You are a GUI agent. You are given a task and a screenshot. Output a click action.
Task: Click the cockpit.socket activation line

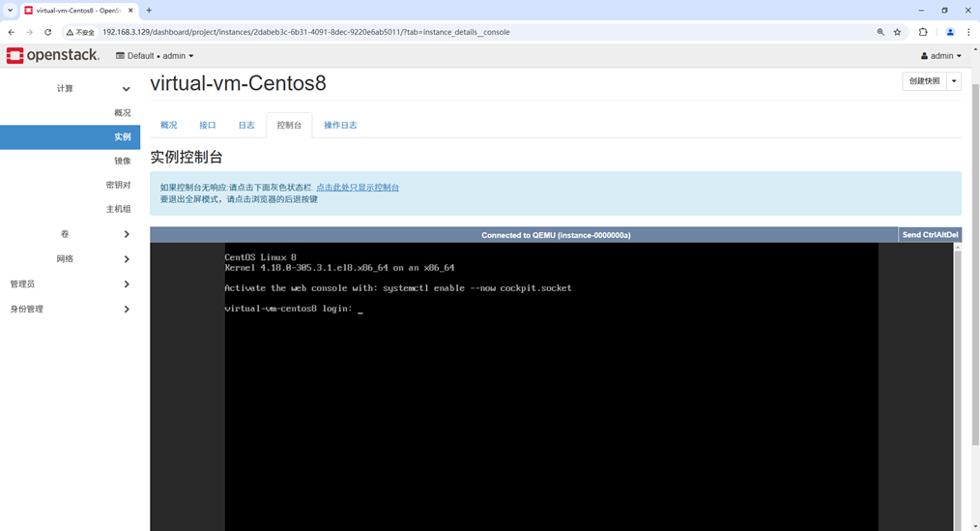pyautogui.click(x=398, y=288)
